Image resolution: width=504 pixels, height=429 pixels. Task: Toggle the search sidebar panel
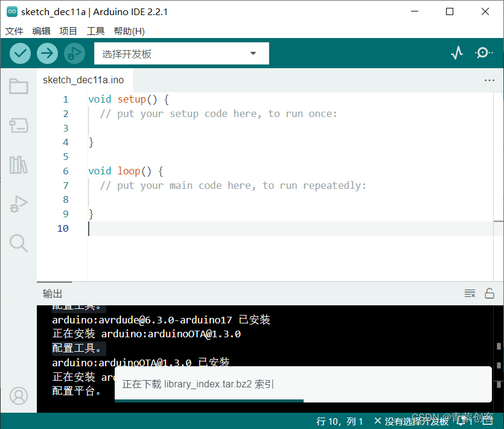[x=18, y=243]
